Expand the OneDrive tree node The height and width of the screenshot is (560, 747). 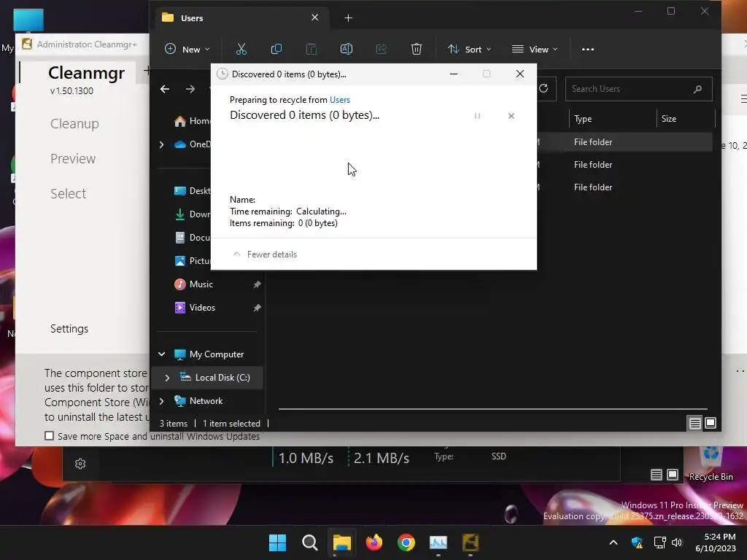pyautogui.click(x=161, y=144)
